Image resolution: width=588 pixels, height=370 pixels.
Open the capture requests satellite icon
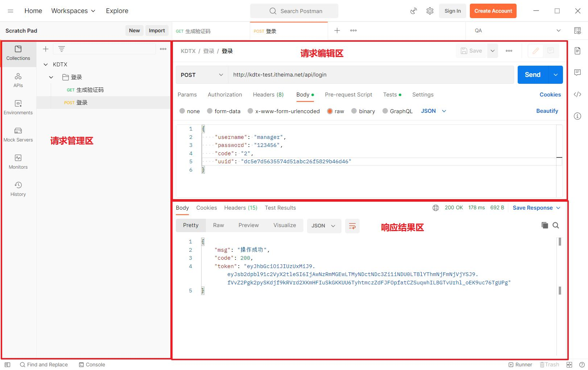pos(414,11)
